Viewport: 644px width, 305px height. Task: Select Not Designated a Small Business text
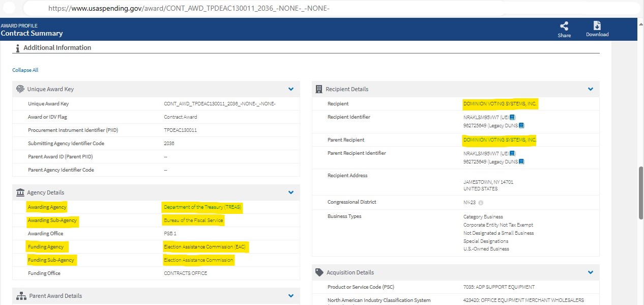coord(499,233)
